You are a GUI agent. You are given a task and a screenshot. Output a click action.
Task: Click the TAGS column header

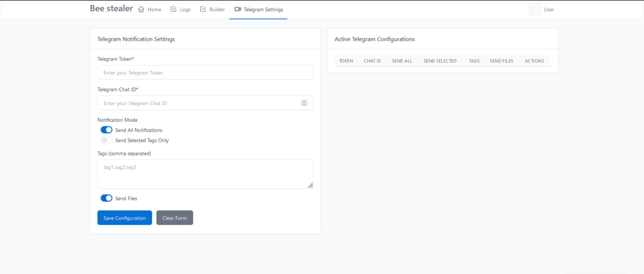point(474,61)
